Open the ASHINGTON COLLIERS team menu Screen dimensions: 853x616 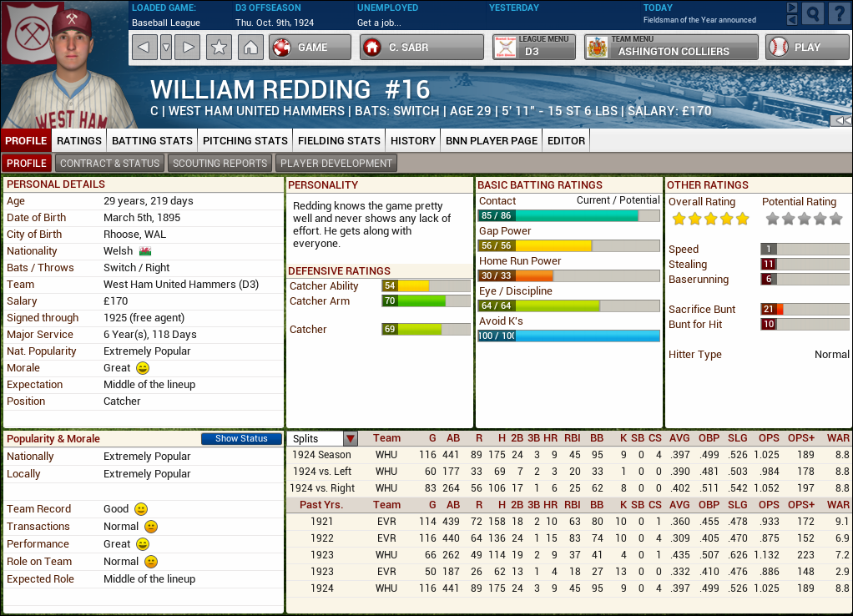click(x=670, y=47)
